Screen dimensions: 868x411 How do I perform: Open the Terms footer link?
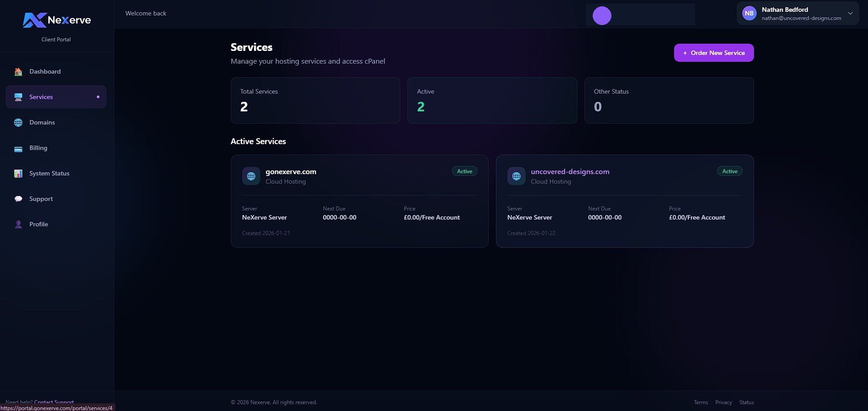pos(700,402)
